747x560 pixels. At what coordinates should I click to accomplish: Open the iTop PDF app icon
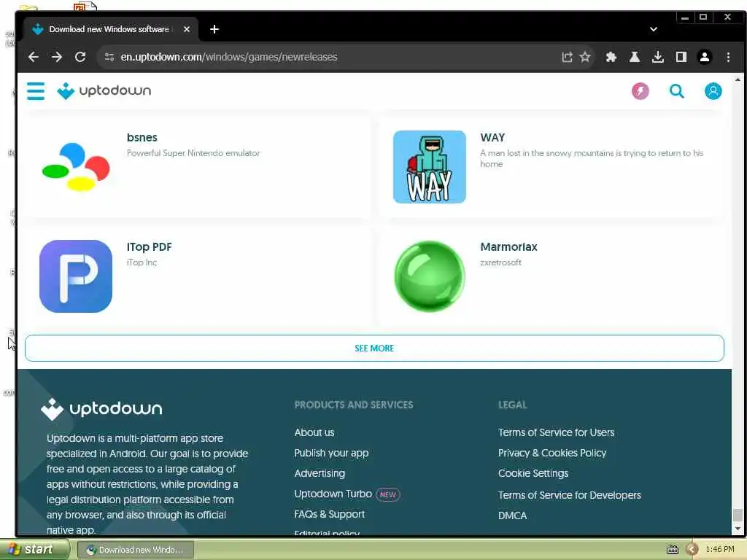(76, 276)
